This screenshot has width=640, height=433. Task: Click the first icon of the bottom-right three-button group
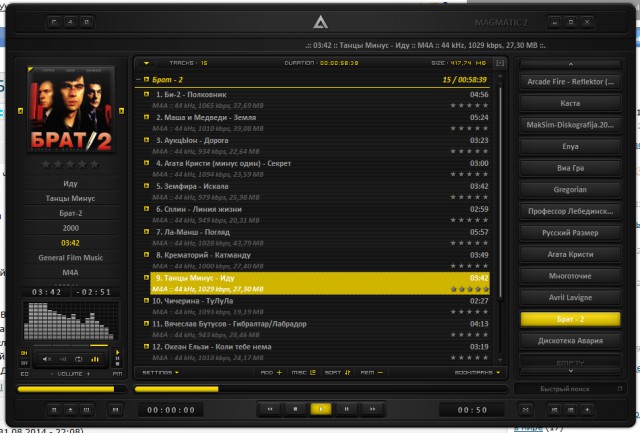[555, 410]
